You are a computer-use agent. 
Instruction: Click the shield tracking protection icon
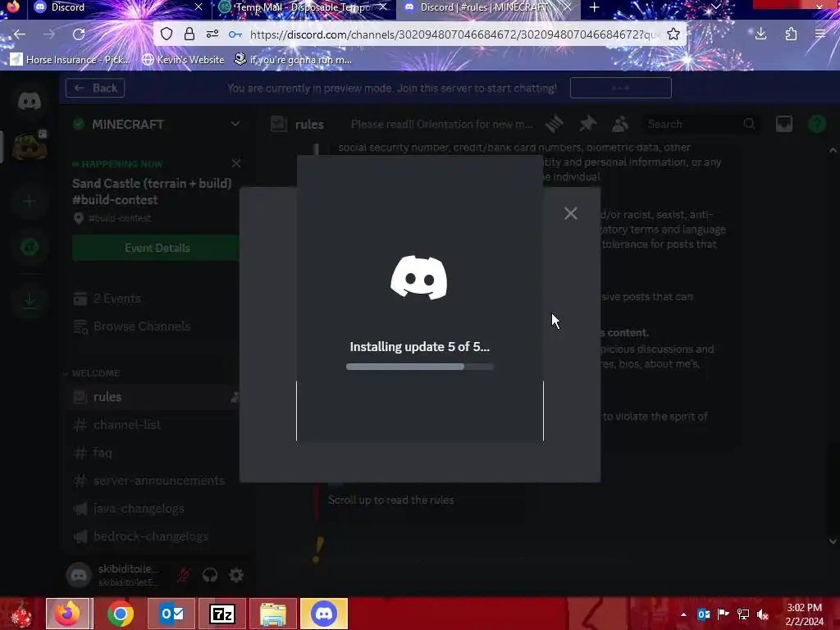[x=167, y=34]
